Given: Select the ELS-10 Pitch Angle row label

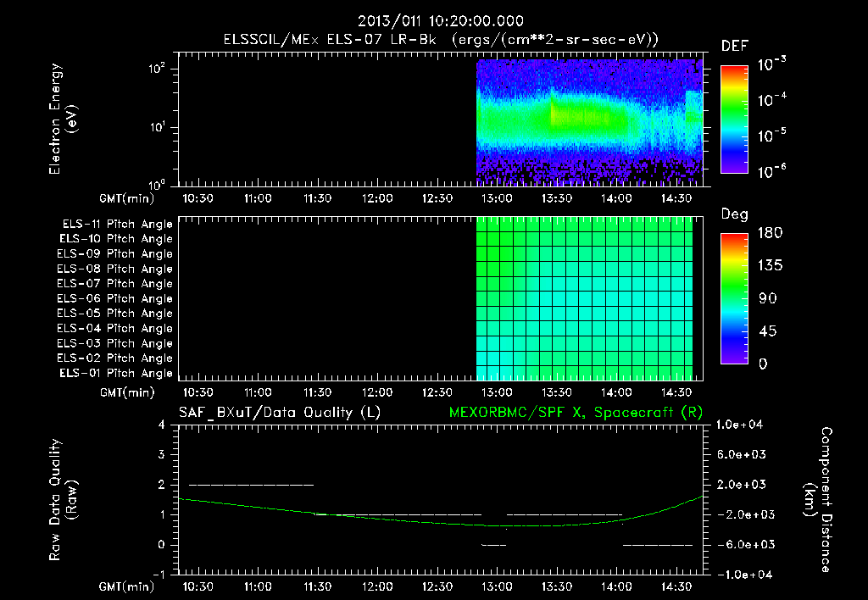Looking at the screenshot, I should coord(116,239).
